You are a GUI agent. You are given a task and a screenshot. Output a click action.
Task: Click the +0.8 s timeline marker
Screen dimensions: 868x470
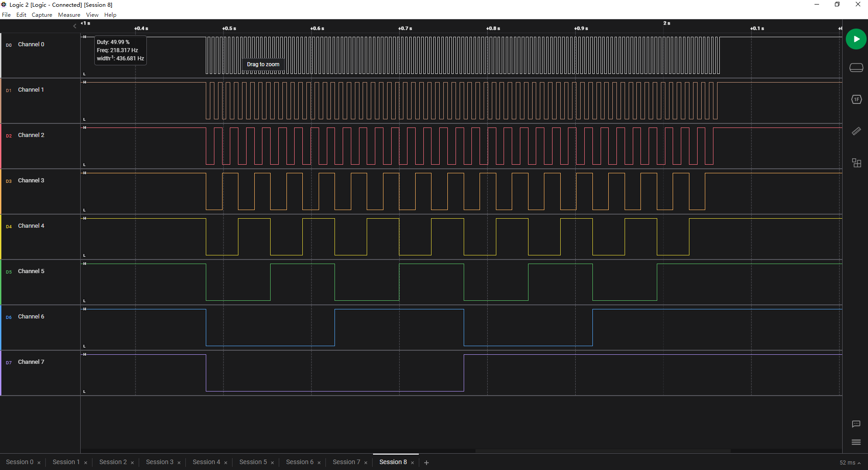(493, 28)
